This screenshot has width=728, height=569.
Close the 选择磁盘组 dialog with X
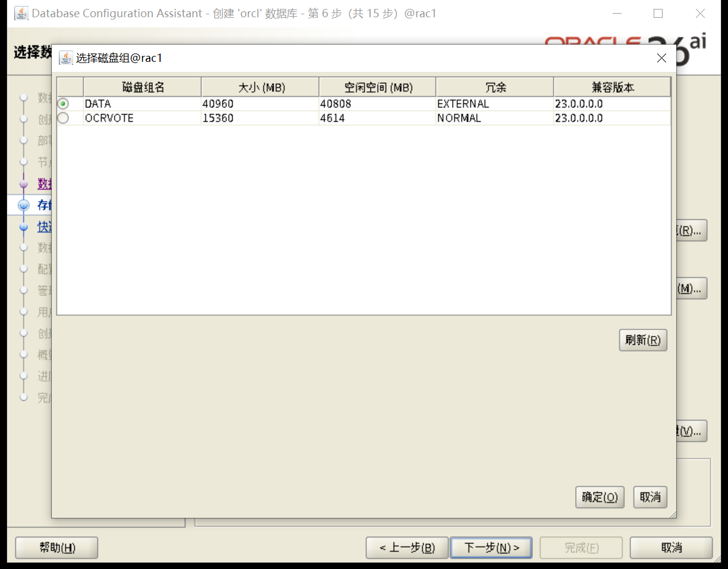[x=661, y=58]
